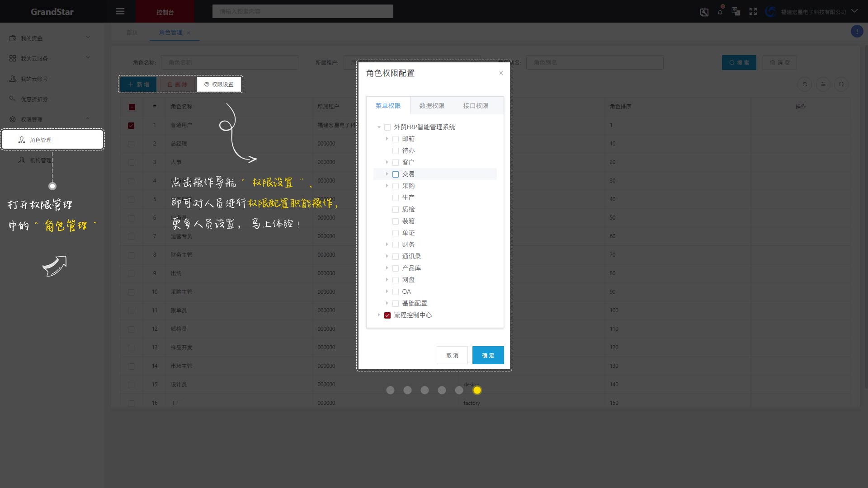
Task: Toggle the select-all header checkbox
Action: (x=132, y=107)
